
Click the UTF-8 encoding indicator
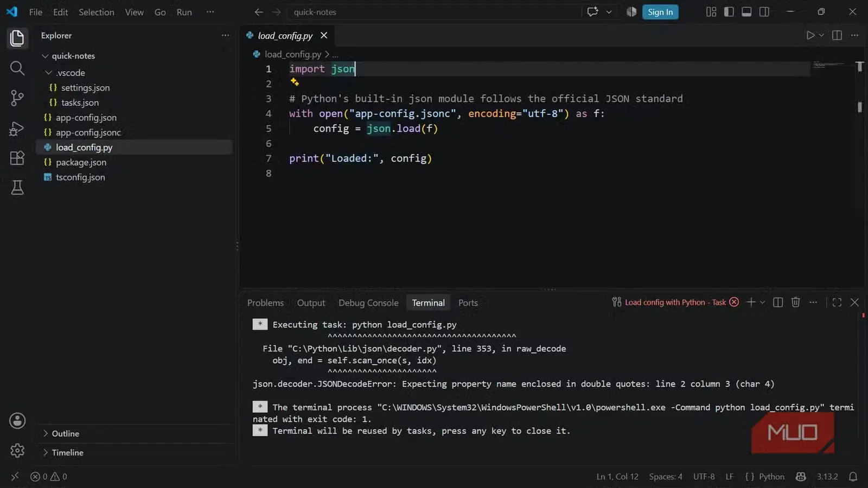click(704, 477)
